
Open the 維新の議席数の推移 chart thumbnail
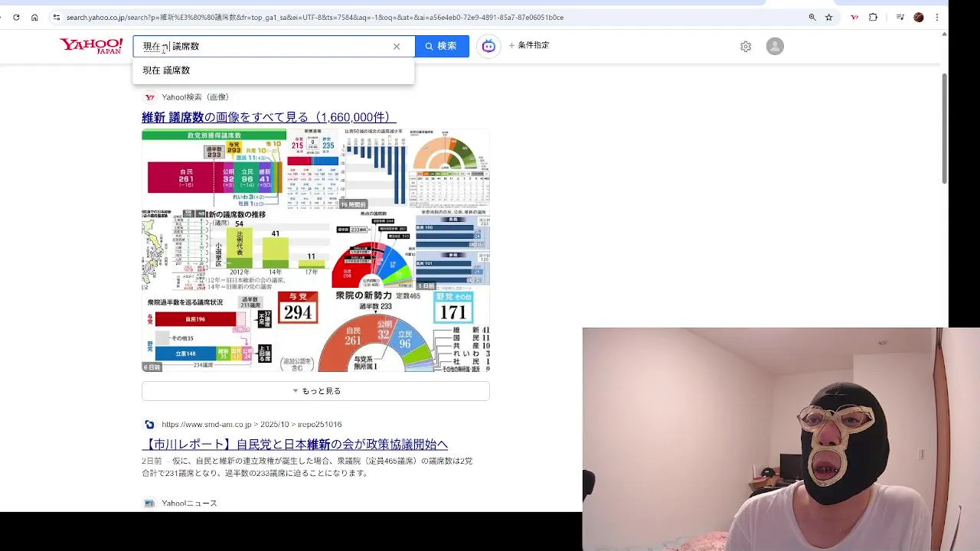click(269, 249)
